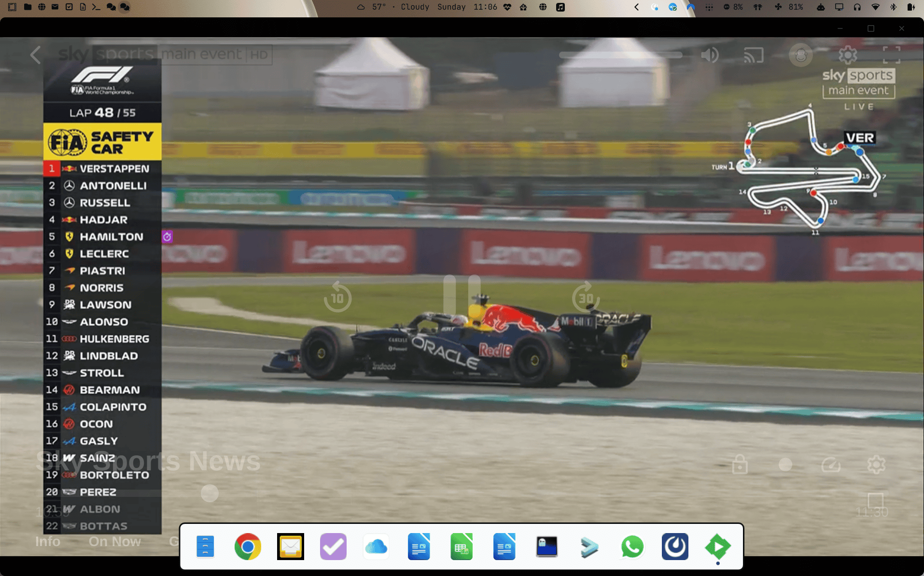This screenshot has height=576, width=924.
Task: Open the lower settings gear icon
Action: pyautogui.click(x=876, y=465)
